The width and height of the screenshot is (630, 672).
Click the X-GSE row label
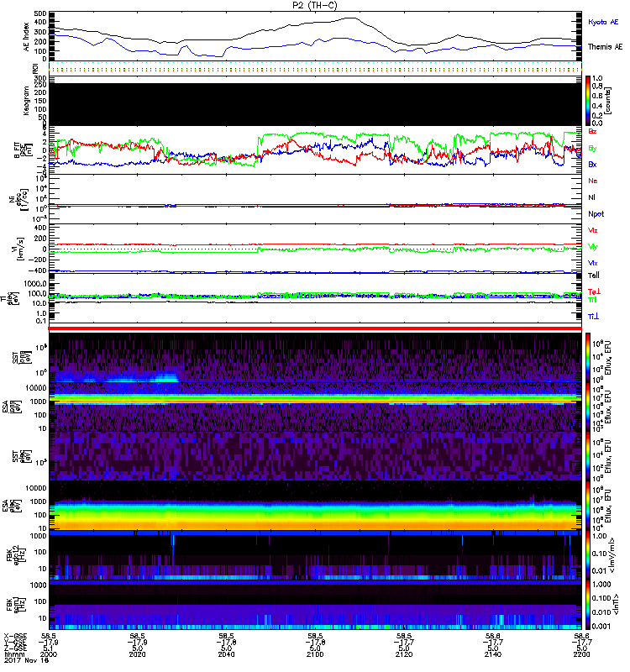point(15,637)
